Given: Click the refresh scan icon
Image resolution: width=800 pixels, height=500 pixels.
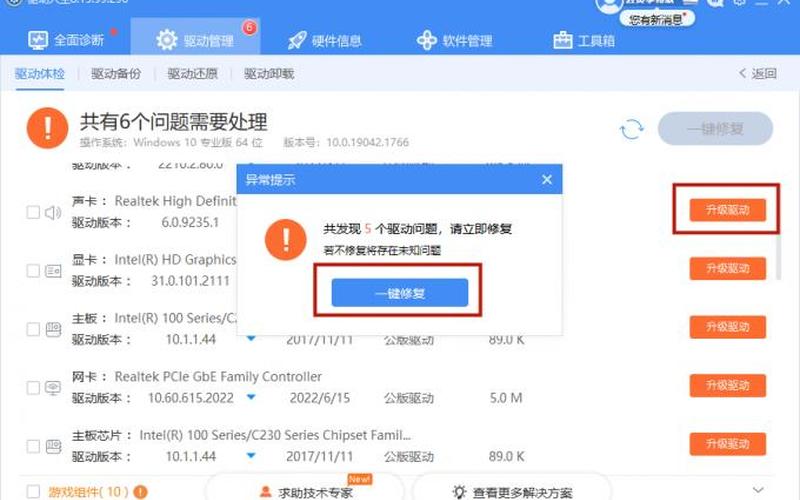Looking at the screenshot, I should [631, 129].
